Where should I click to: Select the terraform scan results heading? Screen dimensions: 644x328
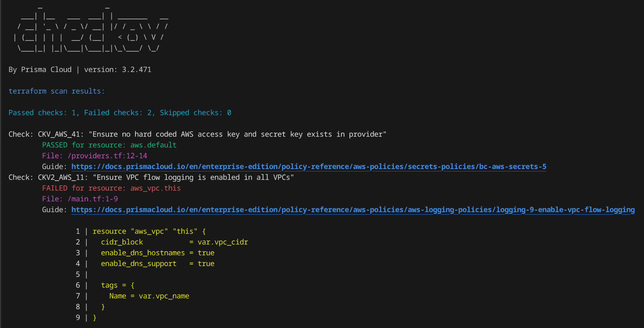point(57,91)
